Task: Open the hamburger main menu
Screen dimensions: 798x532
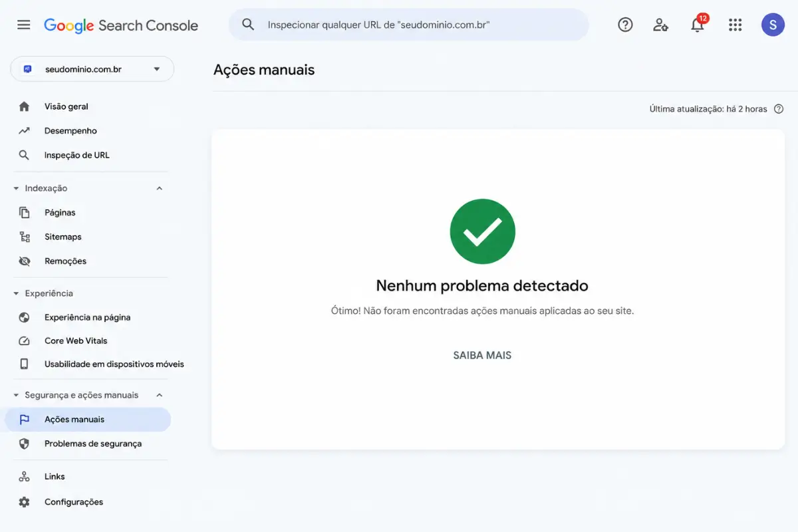Action: point(24,25)
